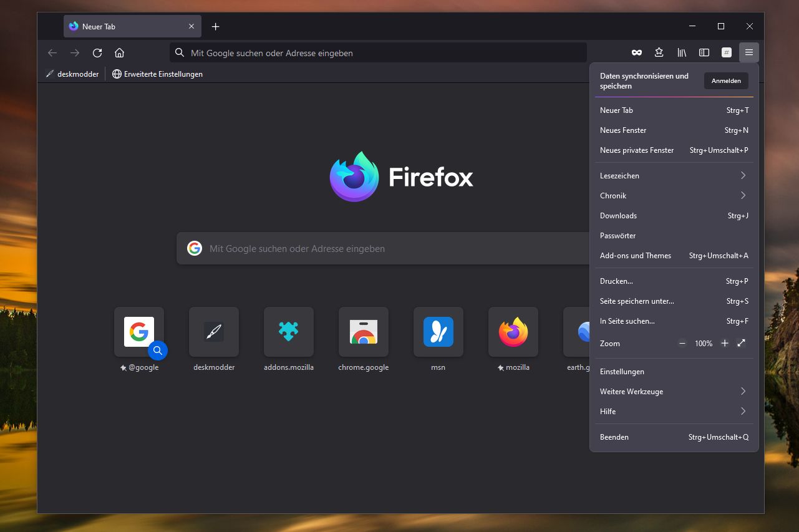Enter full screen via arrows icon
Image resolution: width=799 pixels, height=532 pixels.
tap(742, 344)
